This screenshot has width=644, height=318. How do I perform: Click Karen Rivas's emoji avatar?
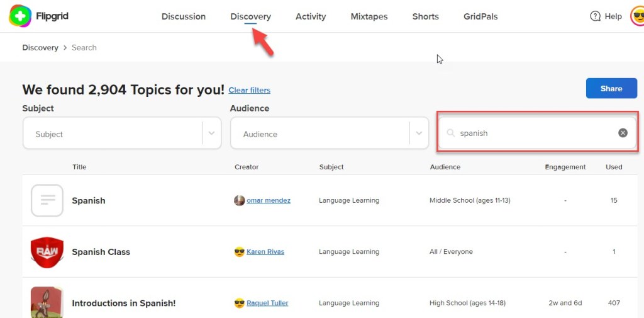click(x=240, y=251)
